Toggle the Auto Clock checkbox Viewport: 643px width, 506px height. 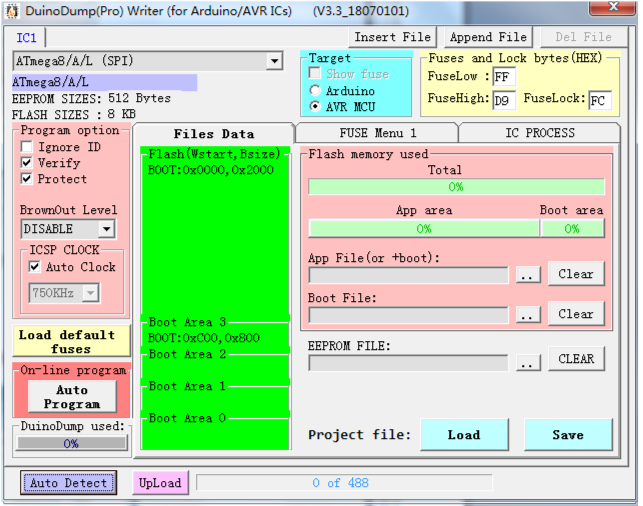coord(34,267)
